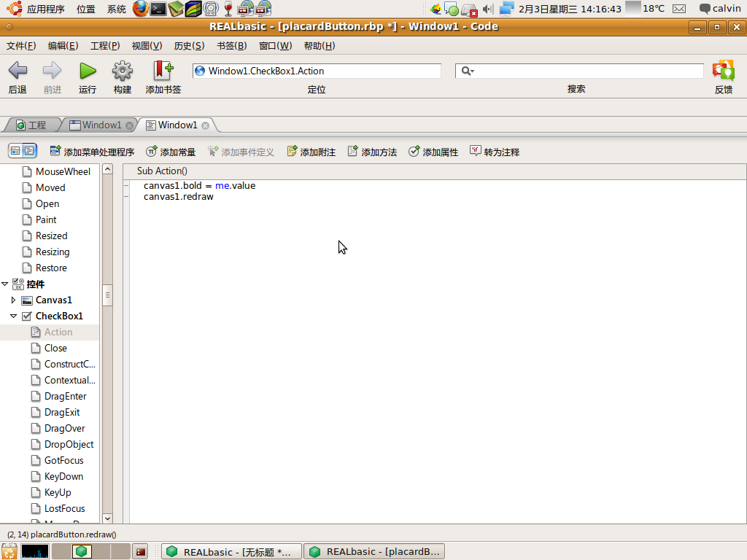
Task: Add a method with 添加方法
Action: (372, 152)
